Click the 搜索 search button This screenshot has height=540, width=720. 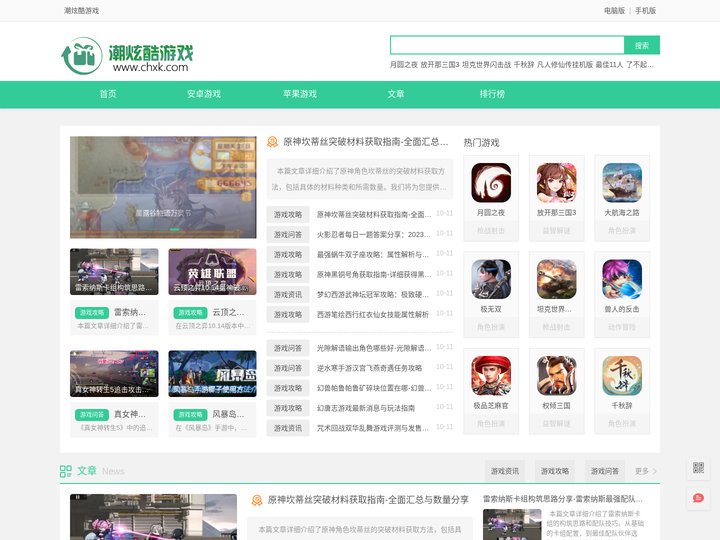point(642,45)
